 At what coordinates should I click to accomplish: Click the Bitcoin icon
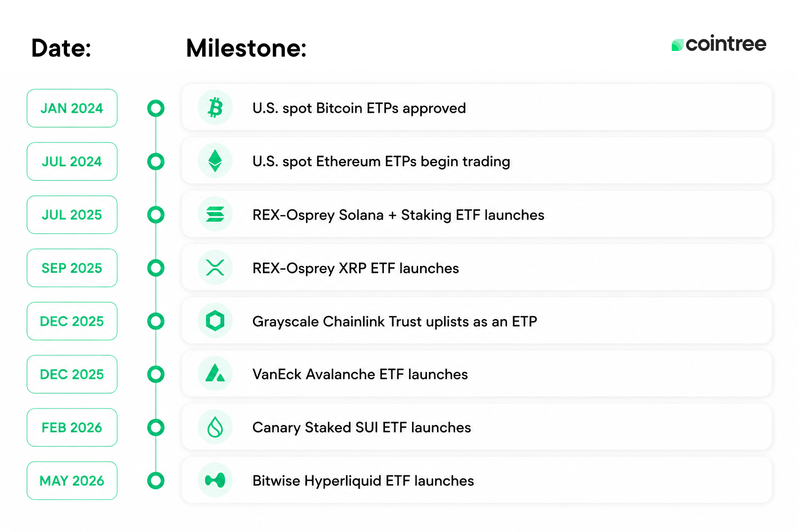tap(215, 108)
